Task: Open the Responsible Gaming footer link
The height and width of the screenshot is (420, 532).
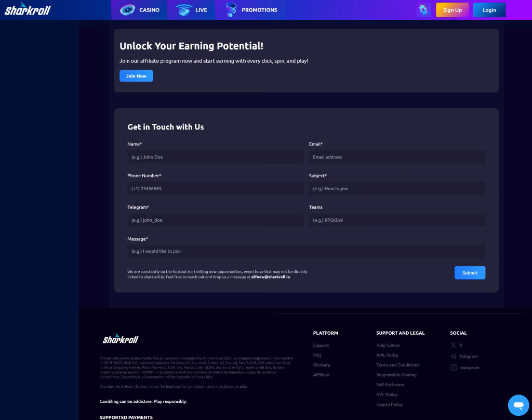Action: (x=396, y=375)
